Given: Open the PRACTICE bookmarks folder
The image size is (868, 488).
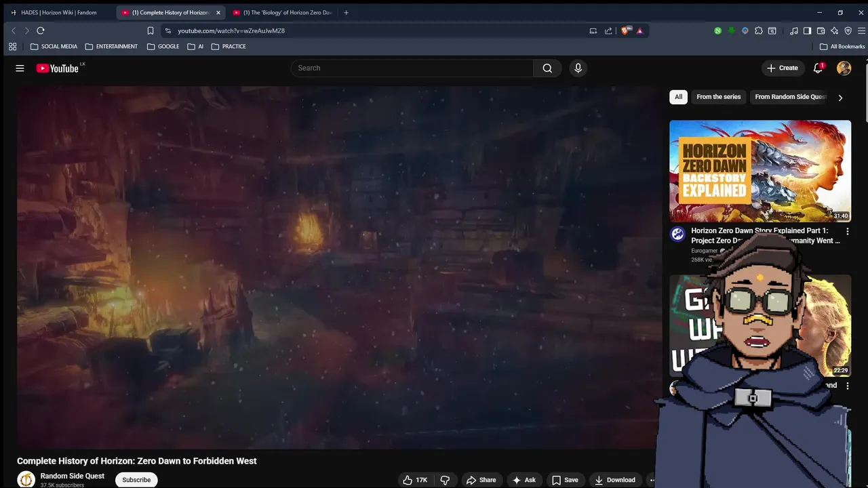Looking at the screenshot, I should click(229, 47).
